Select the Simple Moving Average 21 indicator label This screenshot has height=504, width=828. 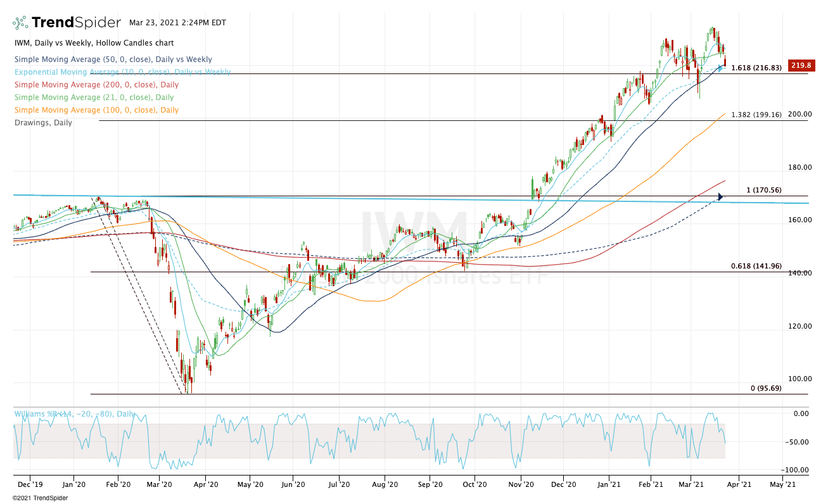pos(94,98)
